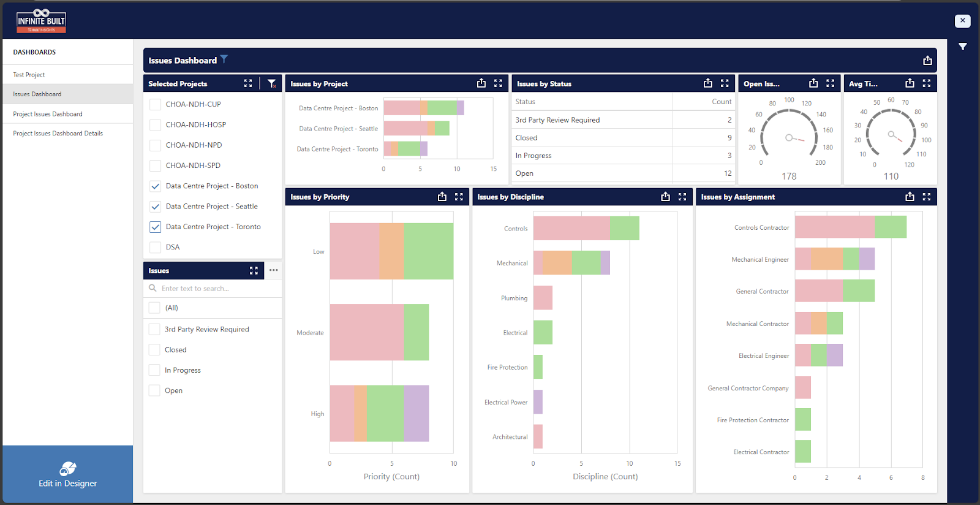Expand the Issues filter panel fullscreen
The height and width of the screenshot is (505, 980).
[x=254, y=270]
